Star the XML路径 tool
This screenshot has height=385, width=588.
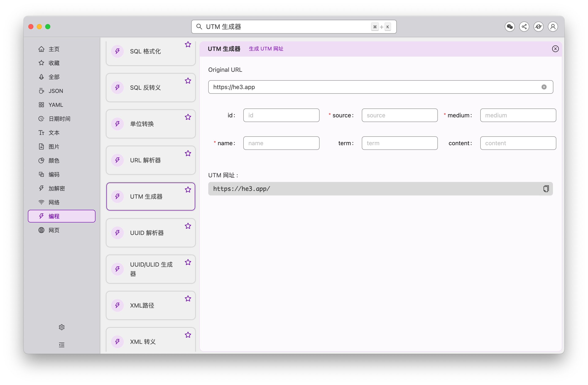coord(188,299)
